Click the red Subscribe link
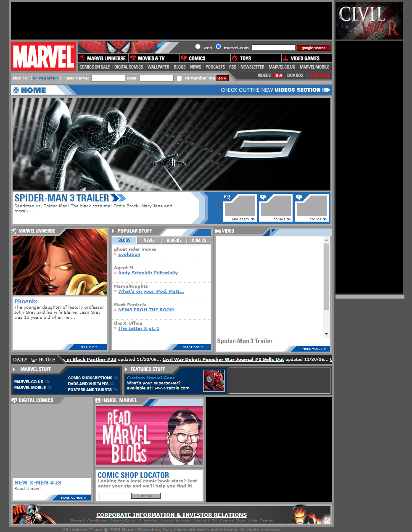Image resolution: width=412 pixels, height=532 pixels. [320, 76]
